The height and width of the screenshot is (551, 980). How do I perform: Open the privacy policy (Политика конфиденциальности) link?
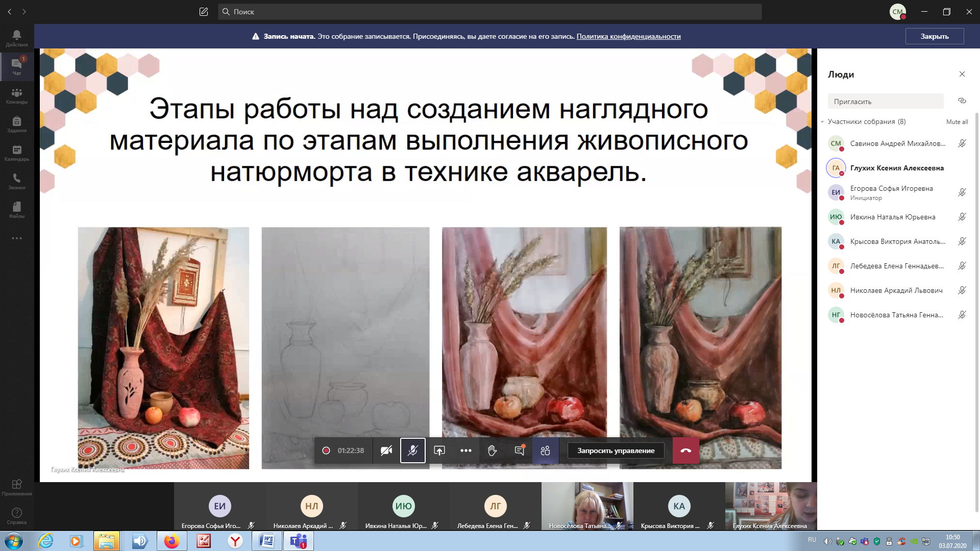[628, 36]
